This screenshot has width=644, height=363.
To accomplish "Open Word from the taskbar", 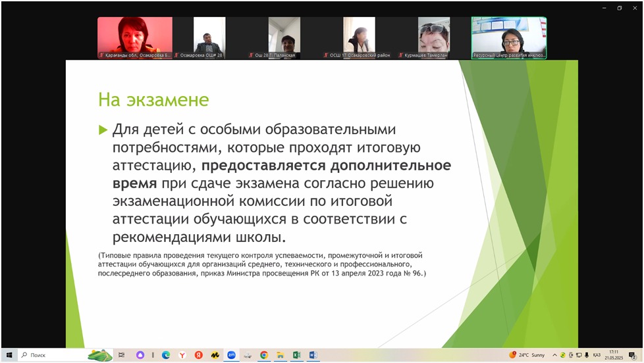I will click(313, 355).
